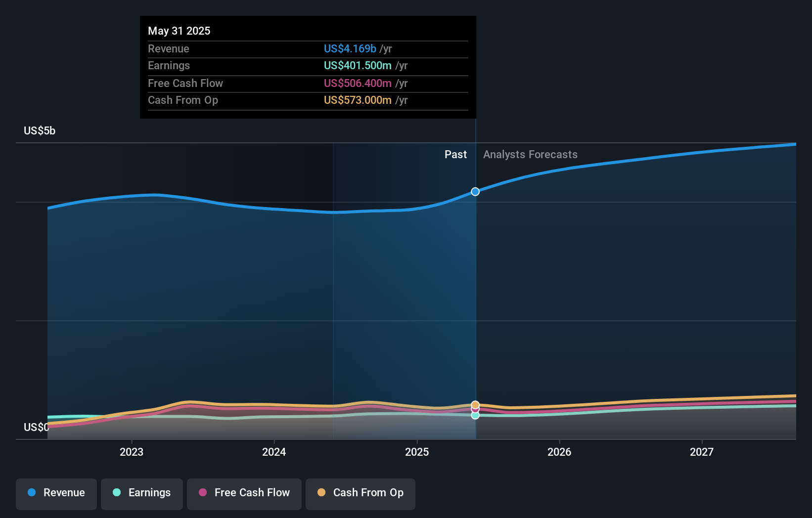Click the US$401.500m earnings value
The height and width of the screenshot is (518, 812).
(358, 65)
